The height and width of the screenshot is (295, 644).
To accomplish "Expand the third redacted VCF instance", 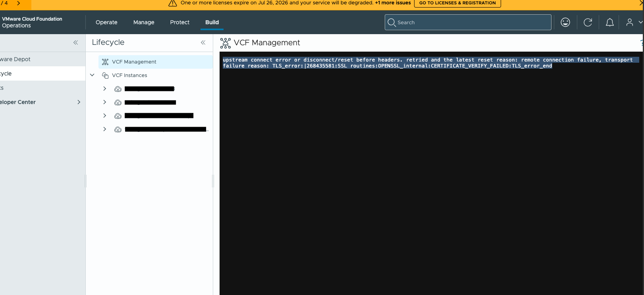I will (x=104, y=116).
